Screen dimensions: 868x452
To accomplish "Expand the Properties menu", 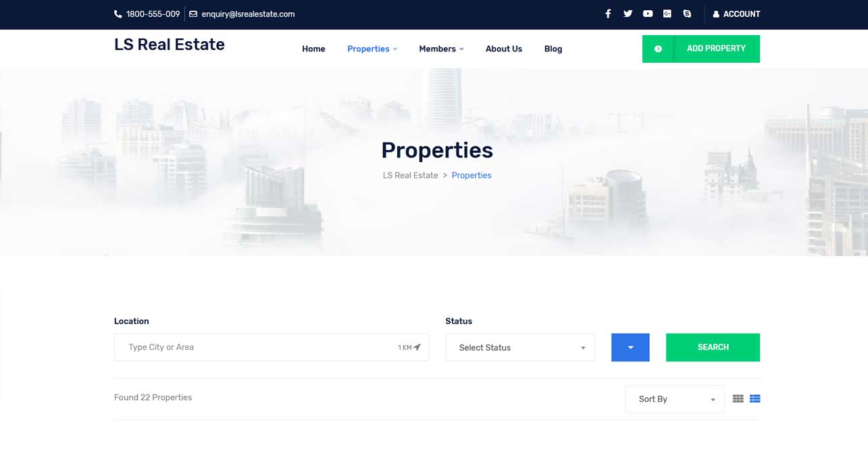I will pos(372,49).
